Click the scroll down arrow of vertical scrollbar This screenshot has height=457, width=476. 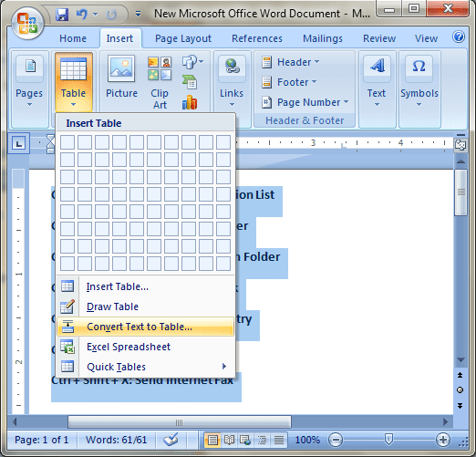[460, 360]
